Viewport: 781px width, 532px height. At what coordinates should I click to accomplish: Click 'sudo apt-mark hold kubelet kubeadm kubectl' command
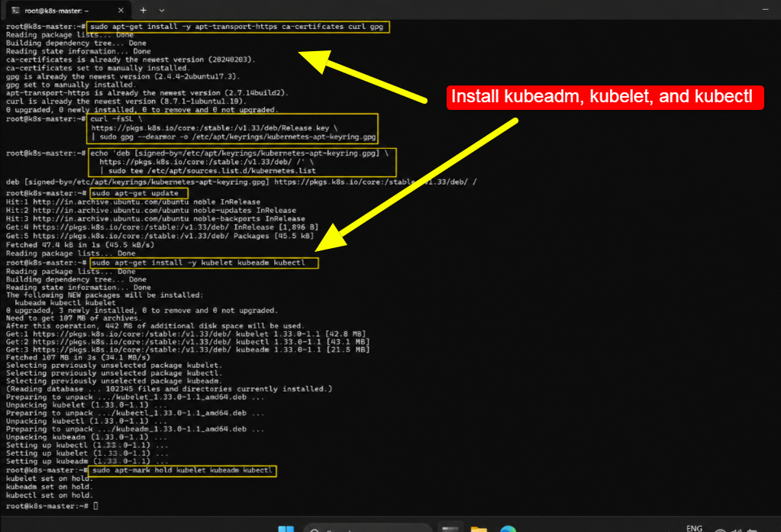[182, 469]
